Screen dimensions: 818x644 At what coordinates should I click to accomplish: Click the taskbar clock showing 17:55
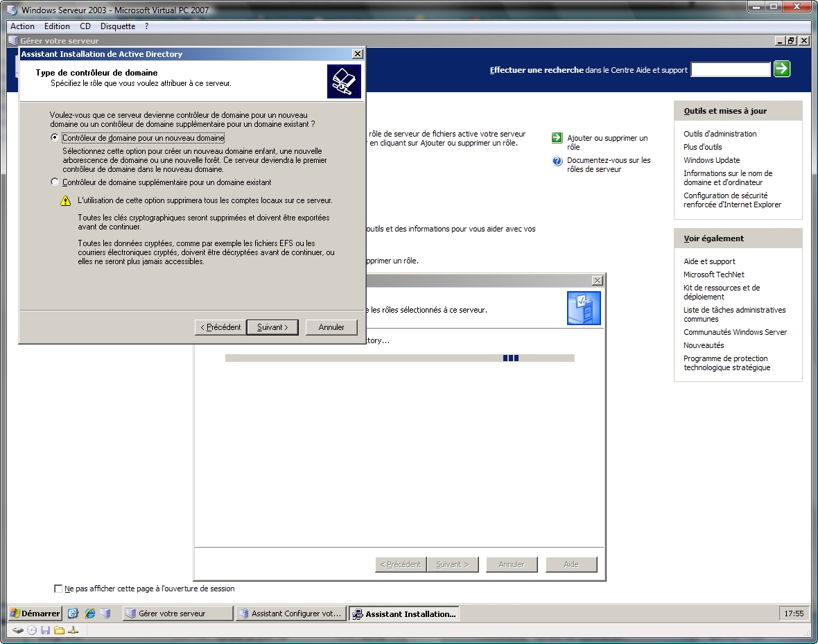(x=794, y=613)
